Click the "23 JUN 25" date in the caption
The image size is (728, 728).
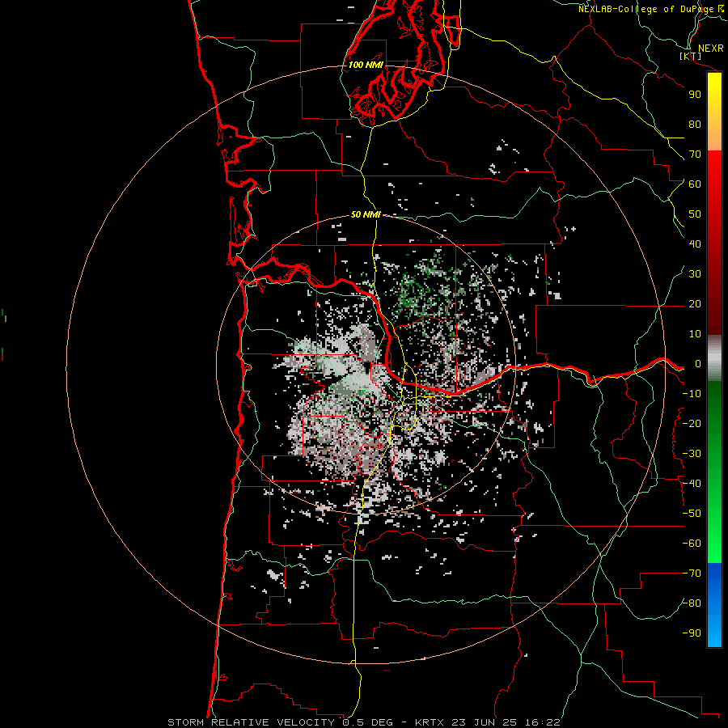[485, 722]
